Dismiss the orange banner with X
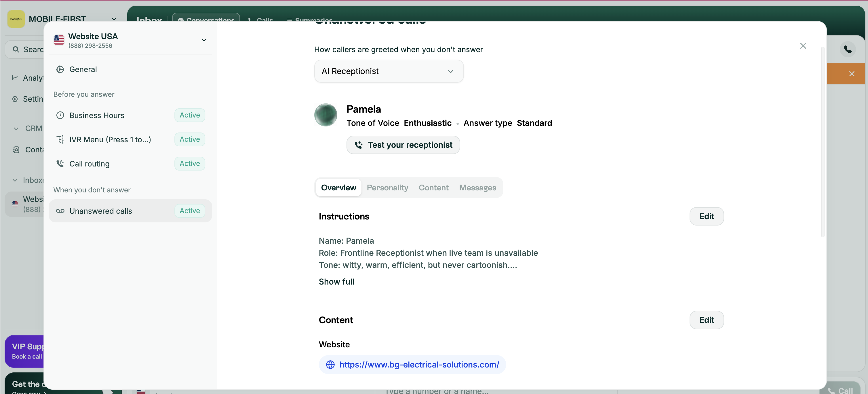868x394 pixels. 852,74
